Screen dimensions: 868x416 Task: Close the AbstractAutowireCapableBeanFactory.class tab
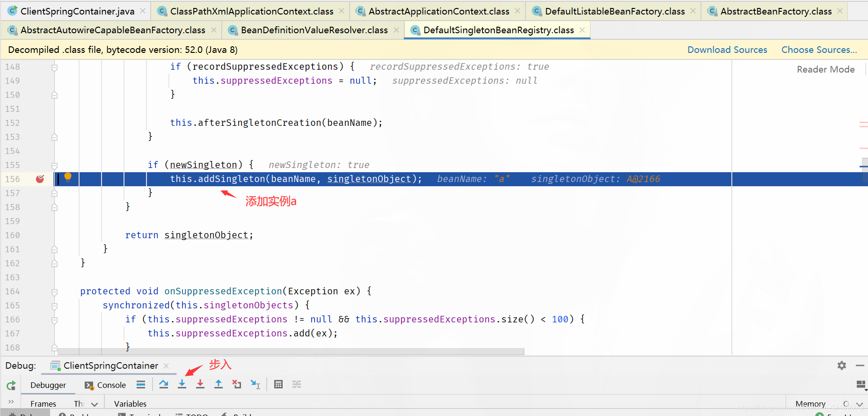tap(214, 30)
